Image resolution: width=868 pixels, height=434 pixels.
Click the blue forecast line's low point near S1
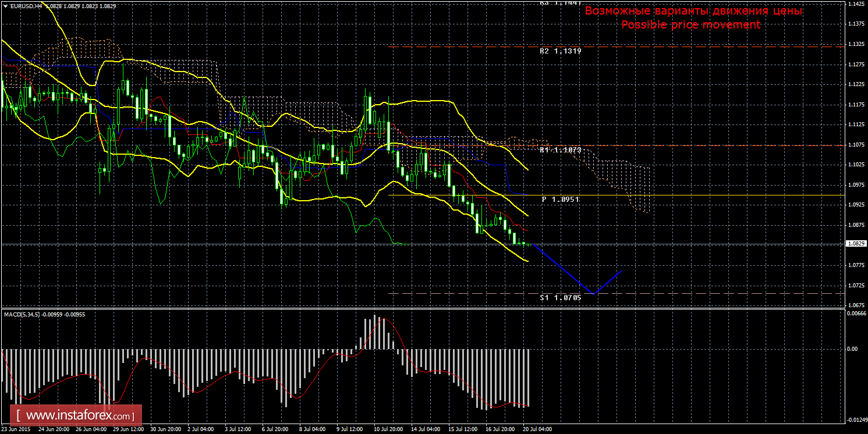tap(594, 293)
